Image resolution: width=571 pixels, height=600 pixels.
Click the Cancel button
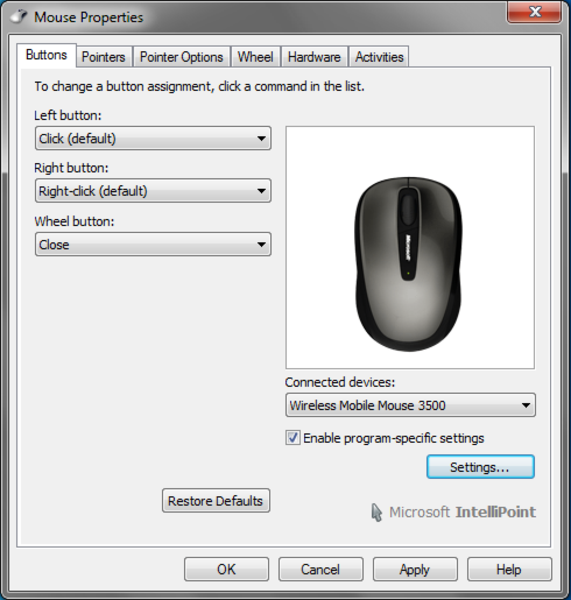click(x=321, y=569)
